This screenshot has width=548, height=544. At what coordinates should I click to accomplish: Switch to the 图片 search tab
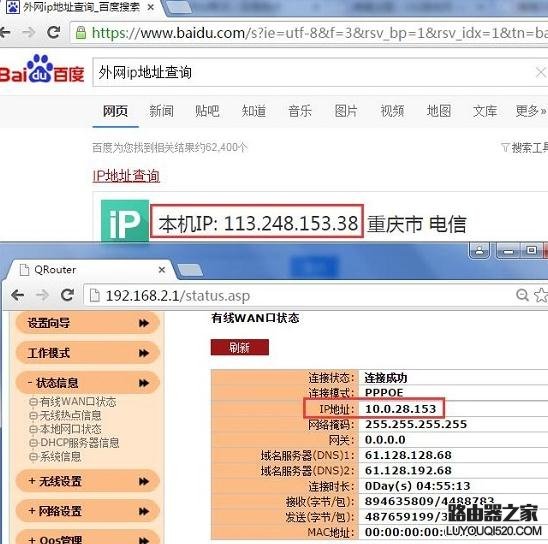click(x=346, y=111)
